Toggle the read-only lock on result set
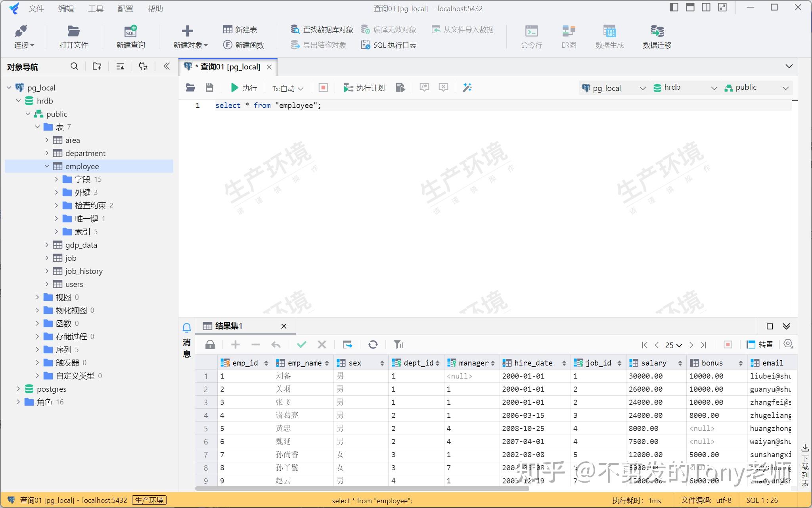 (210, 344)
